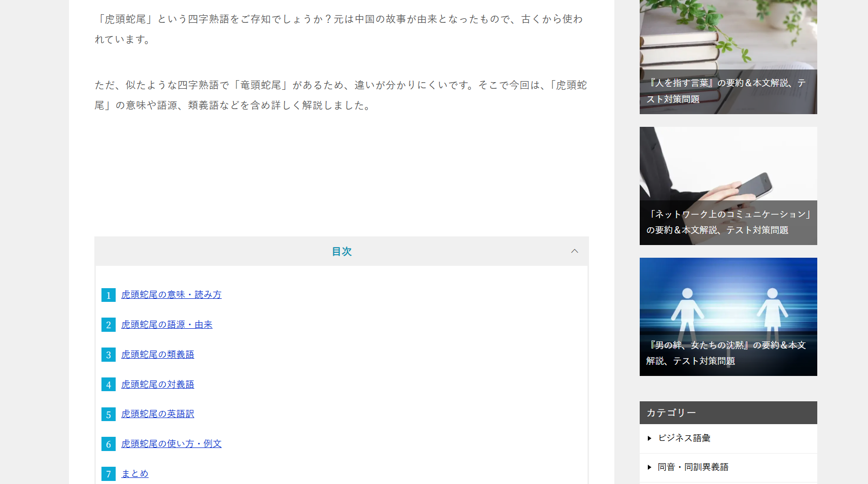This screenshot has width=868, height=484.
Task: Click the number 2 contents badge
Action: point(109,325)
